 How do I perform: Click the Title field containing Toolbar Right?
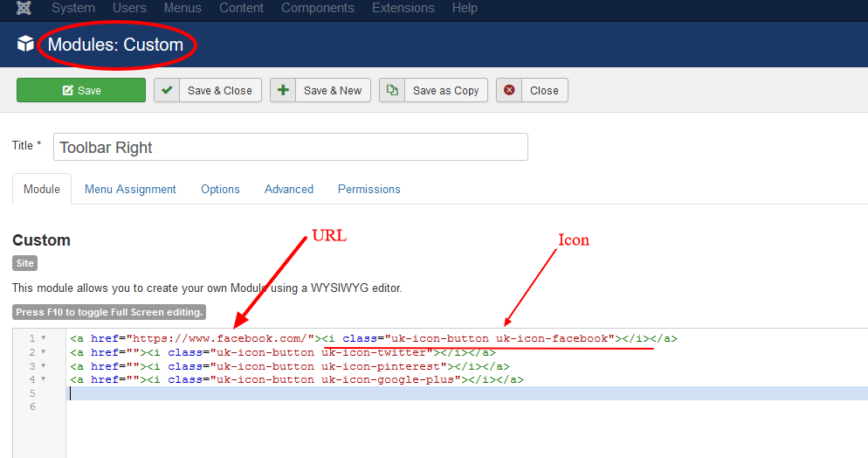pos(291,147)
